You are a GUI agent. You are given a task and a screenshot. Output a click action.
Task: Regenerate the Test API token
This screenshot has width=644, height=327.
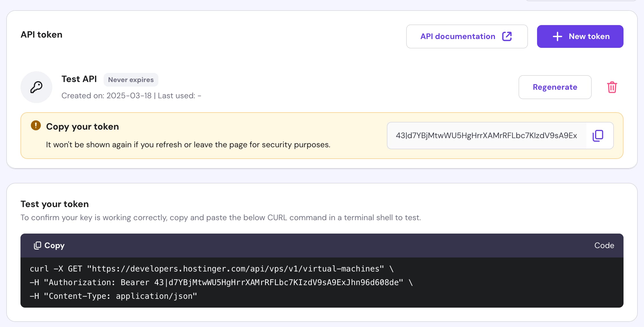[555, 87]
